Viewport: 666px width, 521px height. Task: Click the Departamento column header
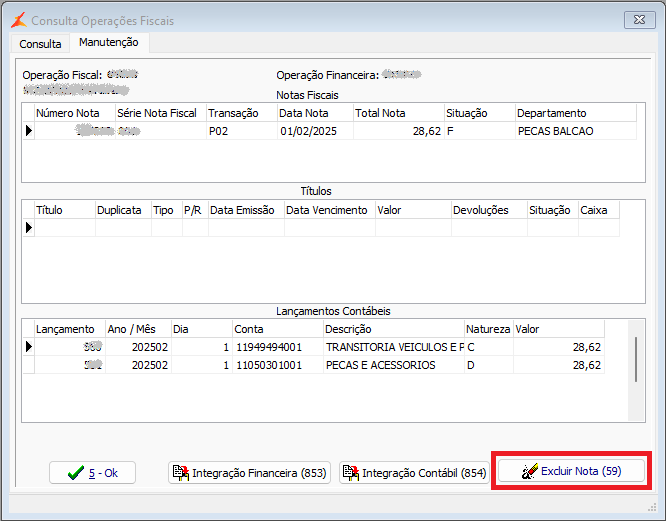coord(576,113)
